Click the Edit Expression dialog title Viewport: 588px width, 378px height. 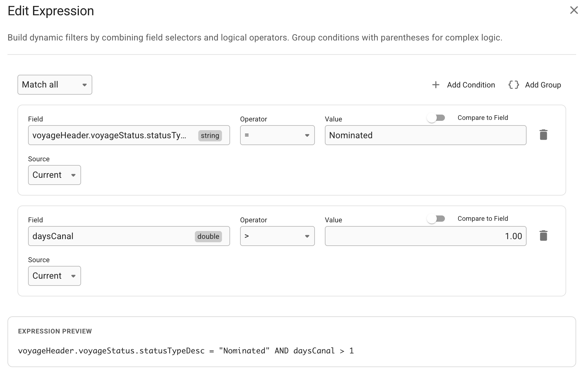[51, 11]
